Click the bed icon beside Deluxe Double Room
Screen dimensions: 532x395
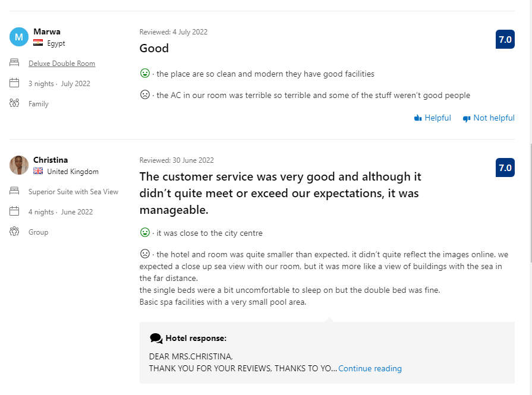14,63
